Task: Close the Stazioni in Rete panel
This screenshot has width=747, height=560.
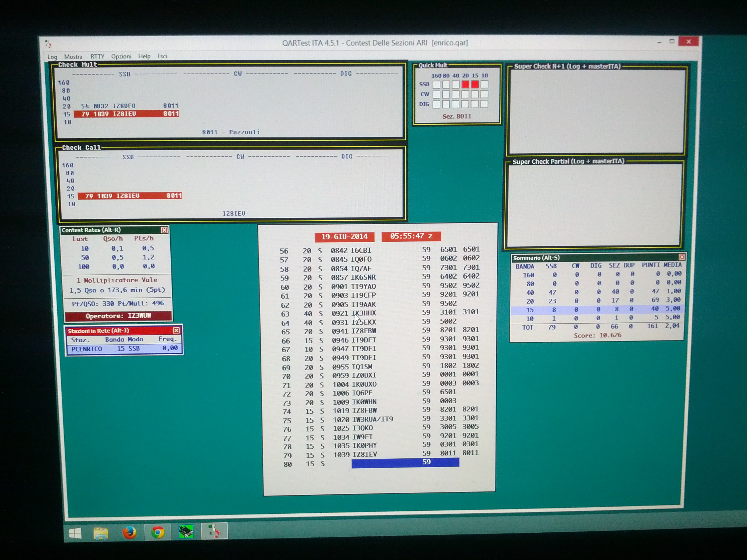Action: (x=176, y=330)
